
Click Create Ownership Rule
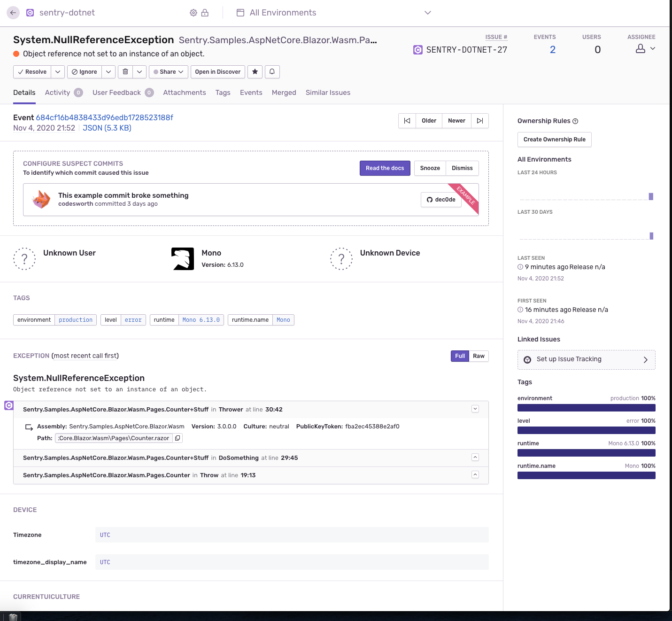click(555, 140)
